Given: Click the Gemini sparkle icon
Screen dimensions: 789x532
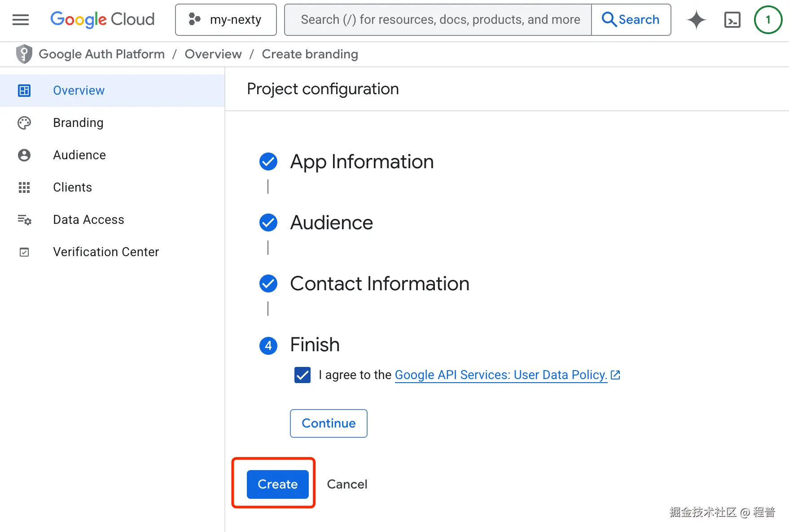Looking at the screenshot, I should (696, 20).
